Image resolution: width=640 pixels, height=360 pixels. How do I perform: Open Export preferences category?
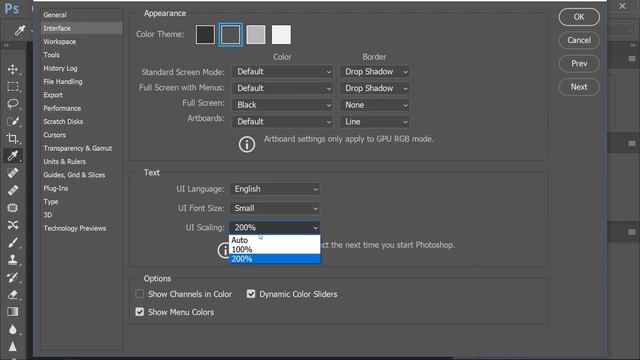coord(81,95)
